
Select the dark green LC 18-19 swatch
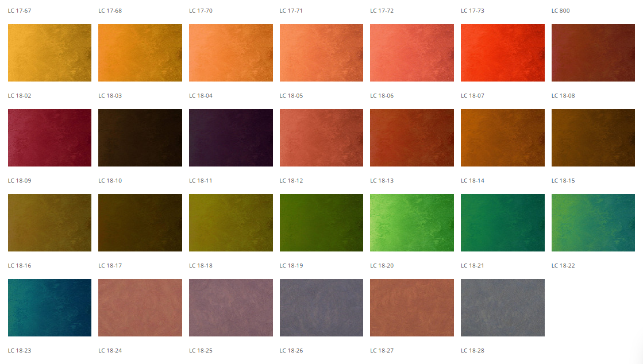point(322,223)
